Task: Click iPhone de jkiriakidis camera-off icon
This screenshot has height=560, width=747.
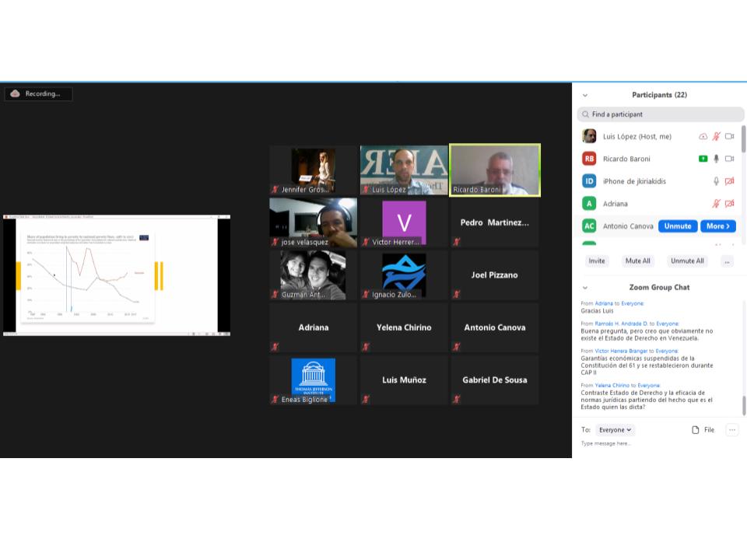Action: (729, 181)
